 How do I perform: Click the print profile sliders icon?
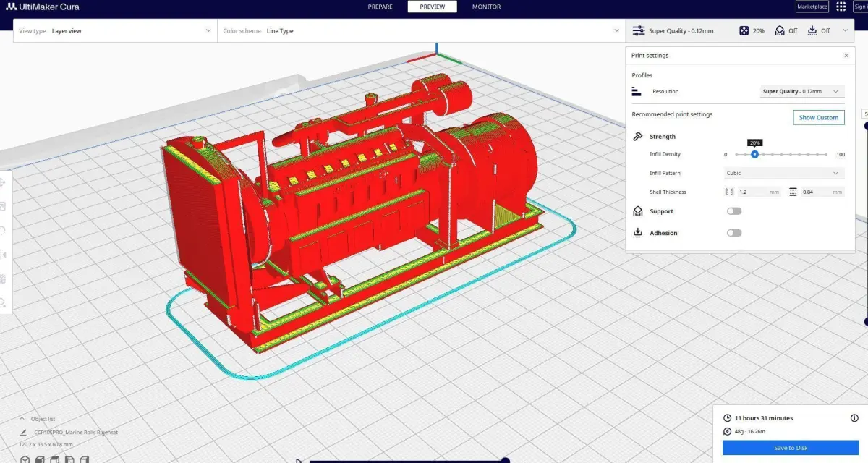point(639,30)
